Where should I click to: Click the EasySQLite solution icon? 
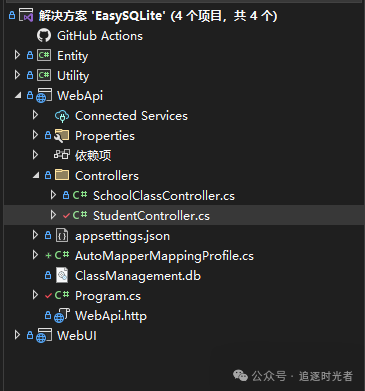(26, 16)
